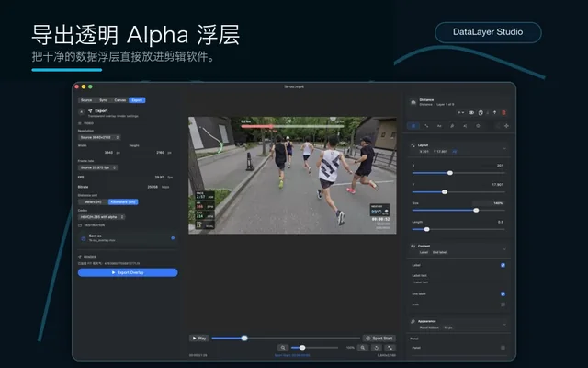This screenshot has height=368, width=588.
Task: Click the DataLayer Studio badge
Action: click(x=488, y=32)
